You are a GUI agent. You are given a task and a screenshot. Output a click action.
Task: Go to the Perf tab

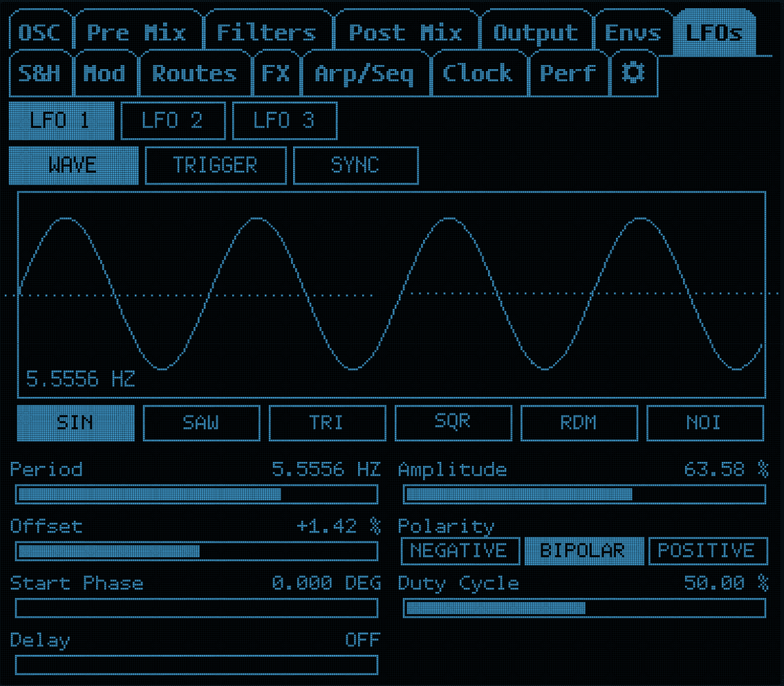(x=568, y=73)
